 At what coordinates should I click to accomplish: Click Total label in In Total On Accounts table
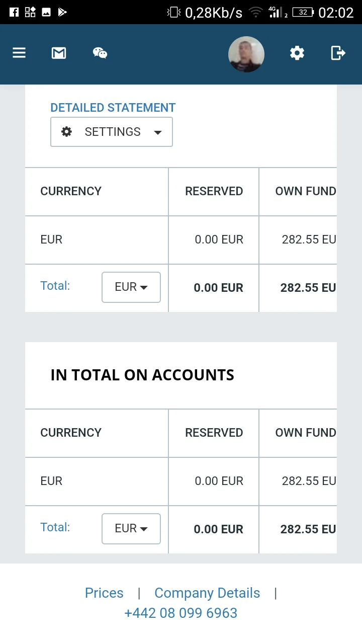[55, 527]
